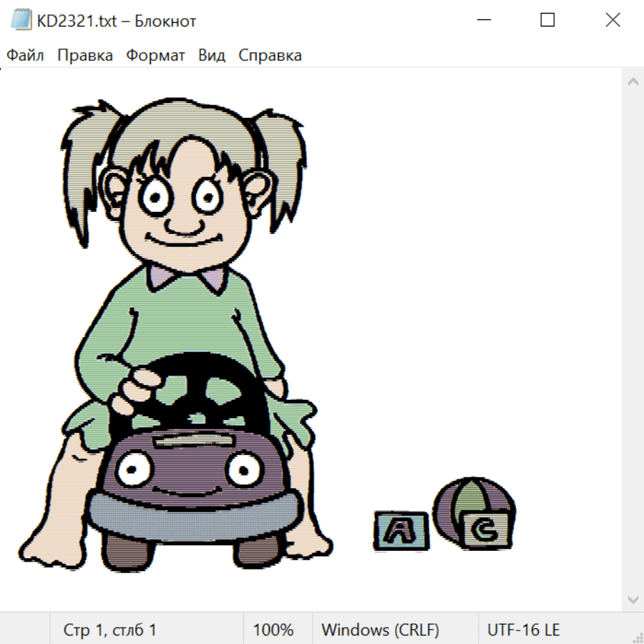The height and width of the screenshot is (644, 644).
Task: Close the KD2321.txt Notepad window
Action: 613,21
